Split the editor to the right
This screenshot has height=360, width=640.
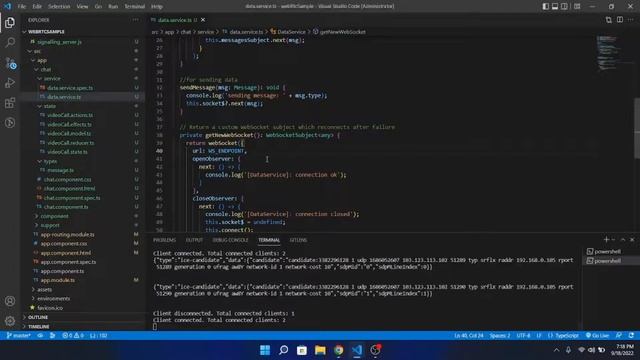point(620,20)
